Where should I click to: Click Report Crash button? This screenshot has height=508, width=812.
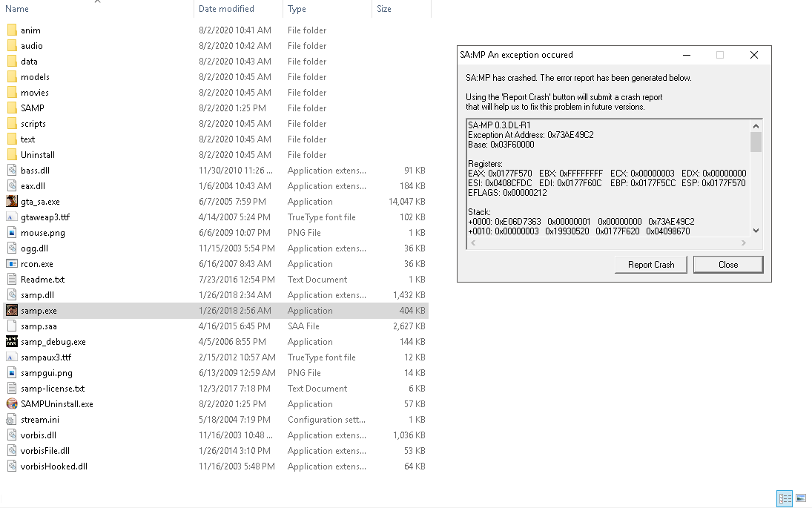point(651,265)
